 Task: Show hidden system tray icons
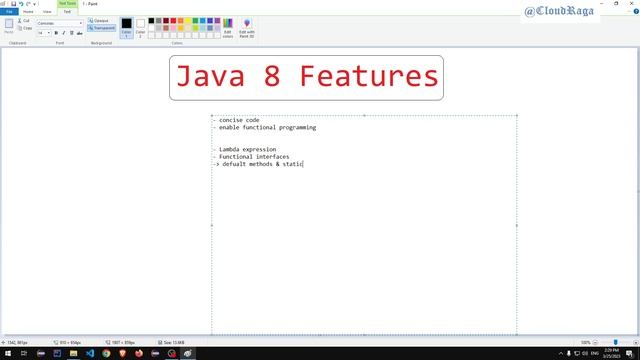click(561, 353)
